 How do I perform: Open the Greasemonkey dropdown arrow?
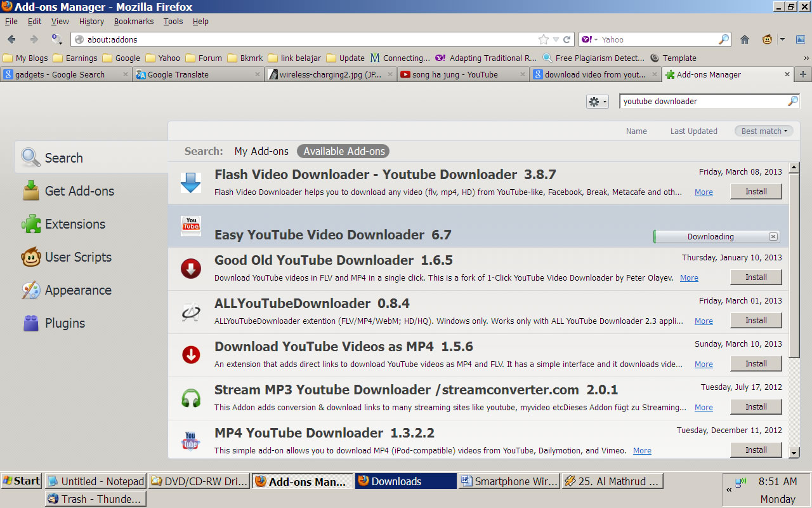click(782, 39)
